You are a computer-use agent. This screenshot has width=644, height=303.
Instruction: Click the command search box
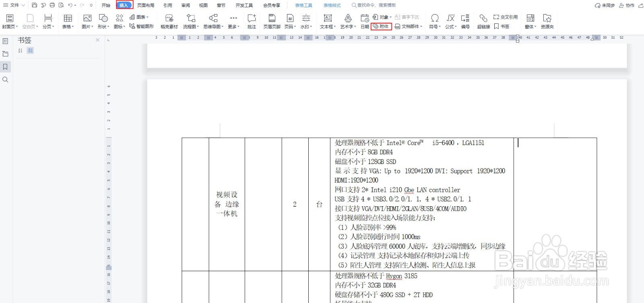[374, 5]
